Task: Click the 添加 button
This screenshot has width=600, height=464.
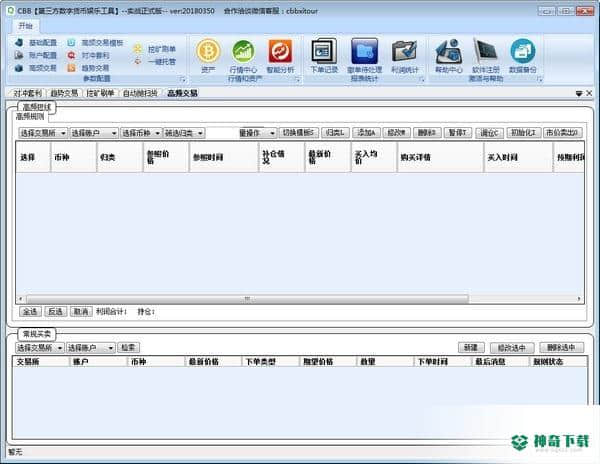Action: pyautogui.click(x=366, y=133)
